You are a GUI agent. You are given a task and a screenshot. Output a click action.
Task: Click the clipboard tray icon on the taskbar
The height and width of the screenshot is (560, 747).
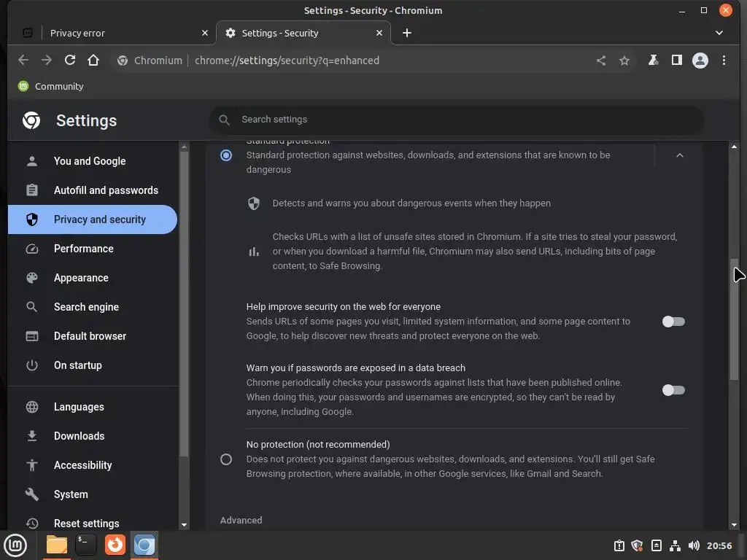pyautogui.click(x=619, y=545)
